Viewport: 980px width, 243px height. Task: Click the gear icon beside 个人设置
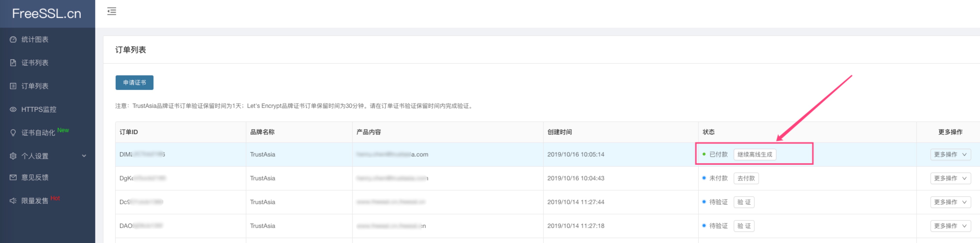click(13, 156)
